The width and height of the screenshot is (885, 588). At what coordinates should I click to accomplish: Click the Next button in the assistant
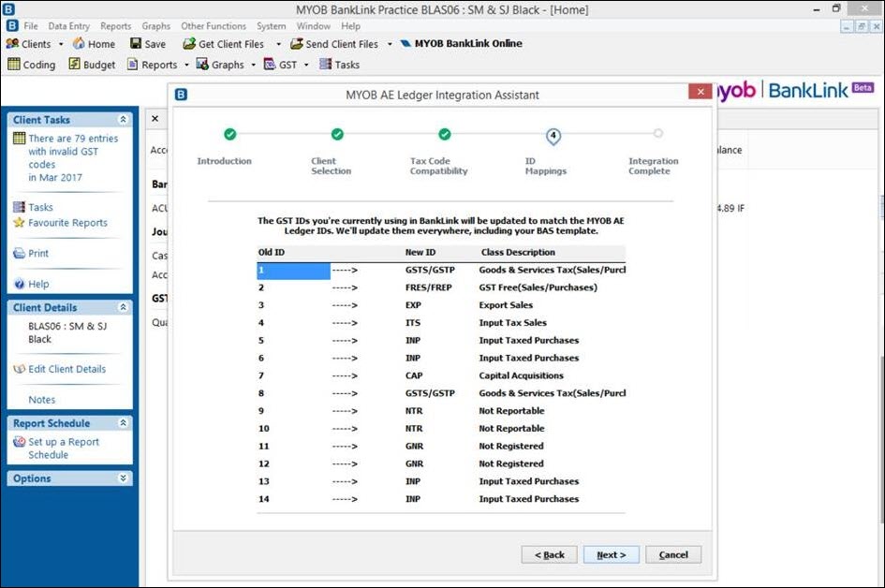click(611, 554)
